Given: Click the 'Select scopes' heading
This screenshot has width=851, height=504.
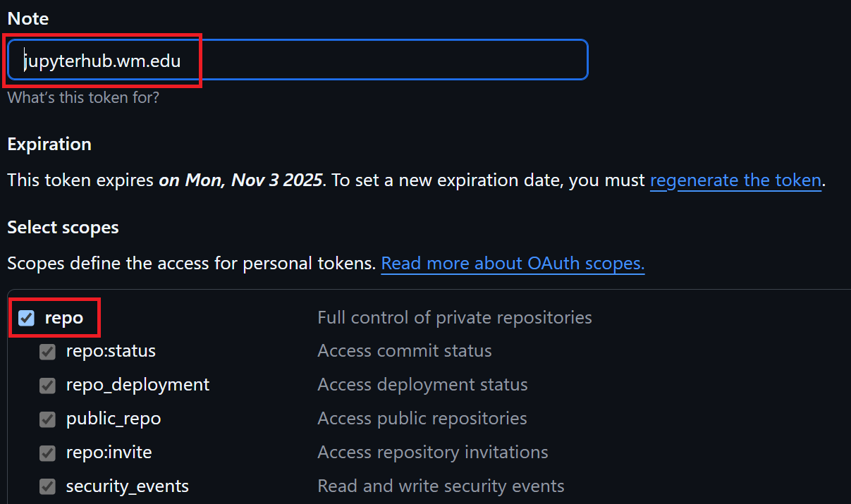Looking at the screenshot, I should pyautogui.click(x=63, y=228).
